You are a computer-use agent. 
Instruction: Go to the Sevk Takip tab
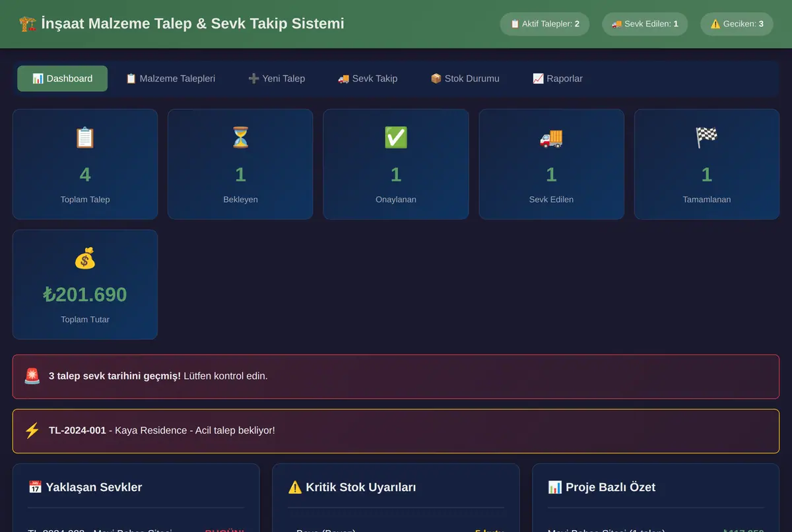[x=368, y=79]
